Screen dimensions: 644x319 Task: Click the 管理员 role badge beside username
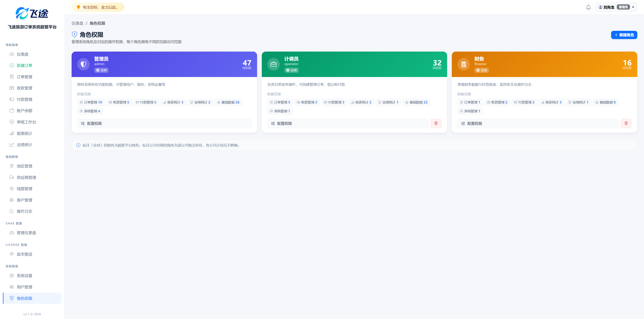[x=623, y=7]
